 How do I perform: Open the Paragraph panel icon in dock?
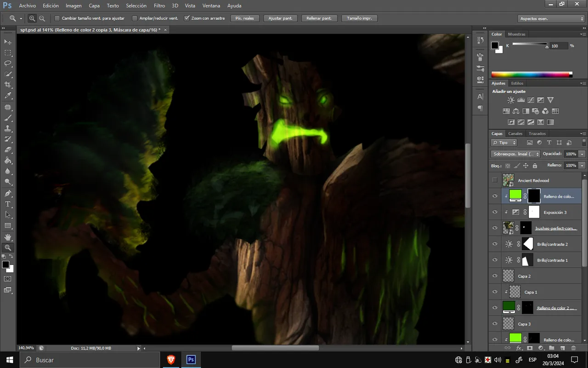pos(480,108)
